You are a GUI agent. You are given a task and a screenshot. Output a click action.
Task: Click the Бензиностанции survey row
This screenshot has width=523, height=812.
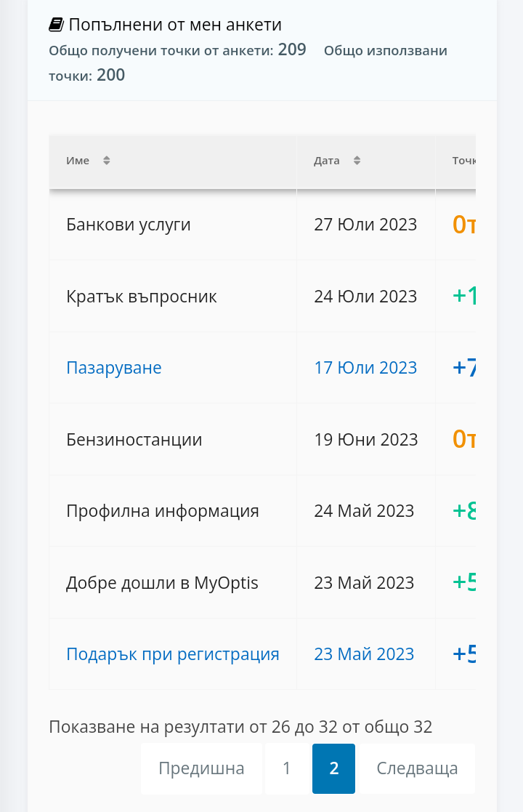tap(134, 440)
